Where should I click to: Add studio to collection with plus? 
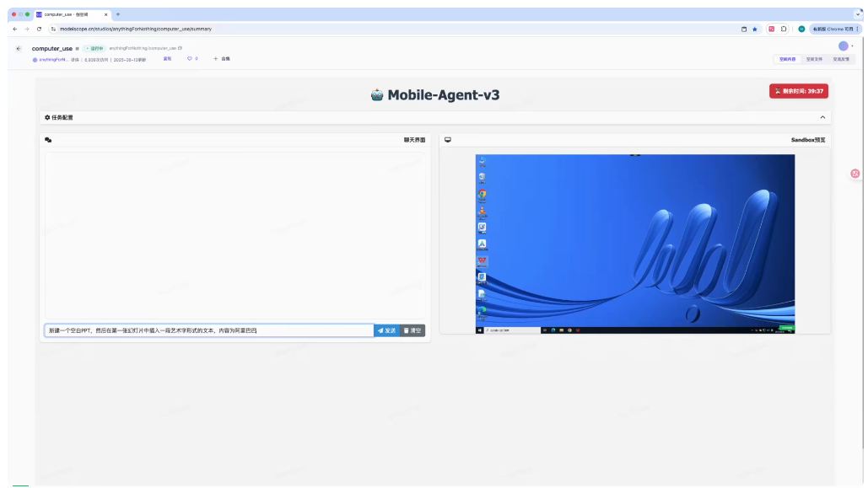(221, 59)
